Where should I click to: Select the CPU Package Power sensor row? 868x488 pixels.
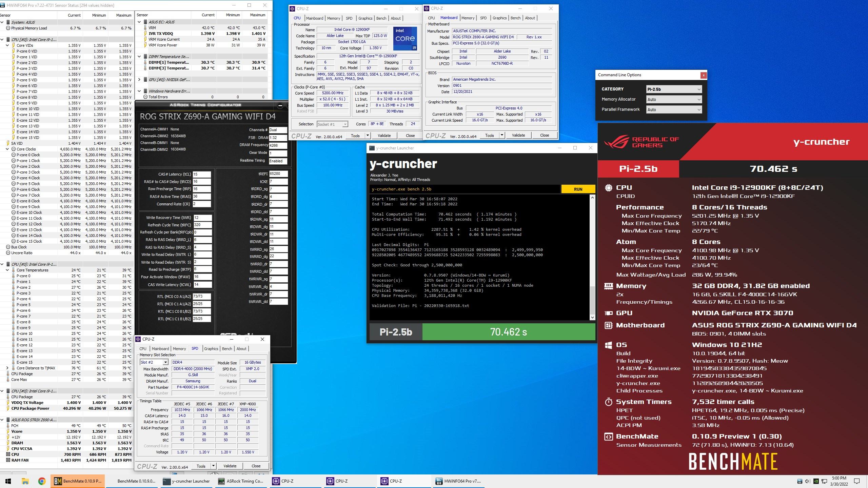point(67,408)
